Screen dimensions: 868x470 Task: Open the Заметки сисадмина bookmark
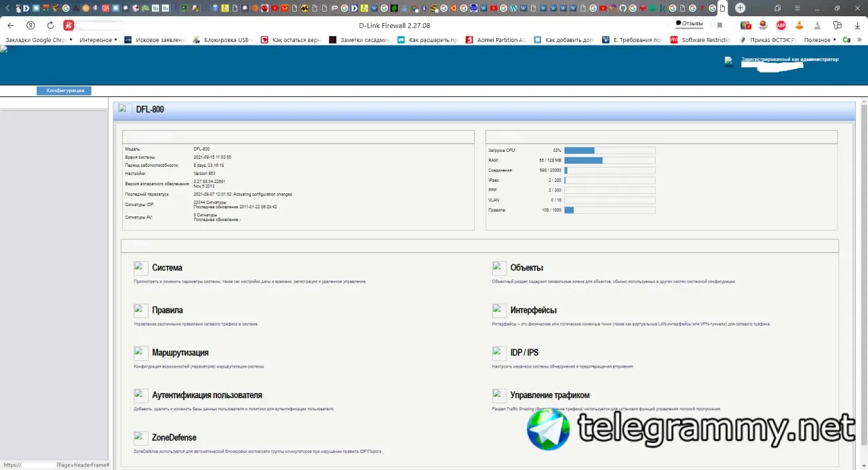[360, 40]
